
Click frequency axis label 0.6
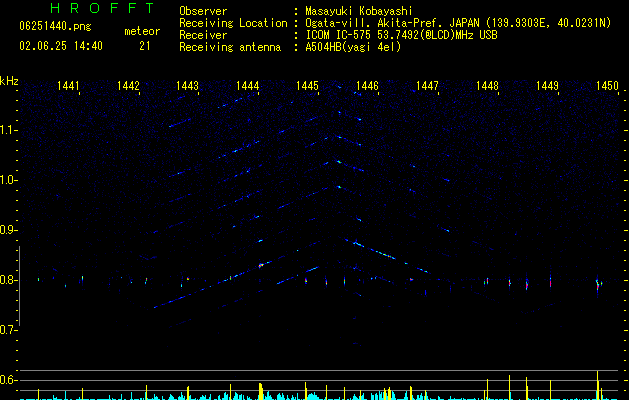(x=8, y=380)
